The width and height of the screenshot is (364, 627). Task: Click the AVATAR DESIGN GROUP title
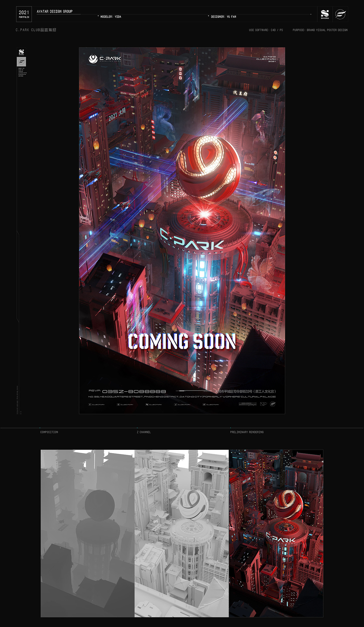point(55,11)
